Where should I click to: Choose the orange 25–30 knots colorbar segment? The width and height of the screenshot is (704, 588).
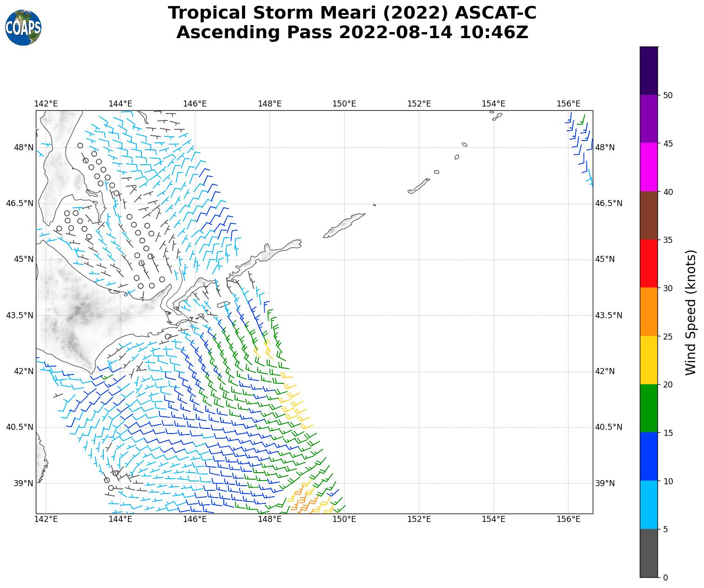(x=649, y=312)
